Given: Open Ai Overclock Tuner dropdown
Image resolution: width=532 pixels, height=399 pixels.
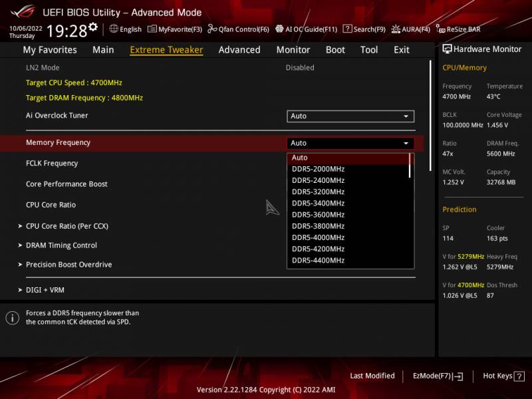Looking at the screenshot, I should click(x=350, y=116).
